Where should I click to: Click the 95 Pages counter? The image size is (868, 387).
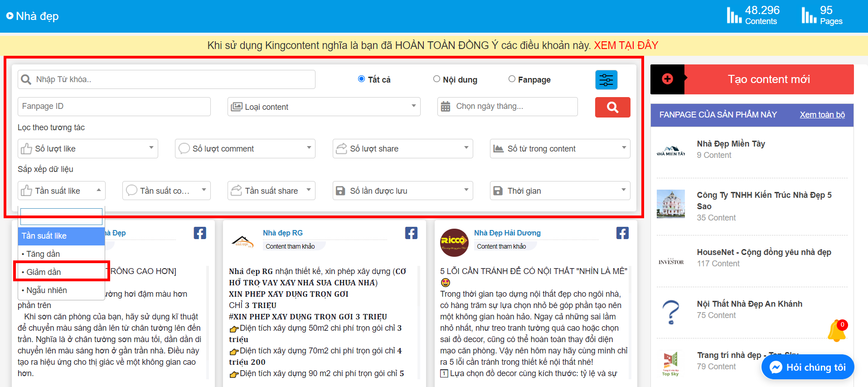822,15
